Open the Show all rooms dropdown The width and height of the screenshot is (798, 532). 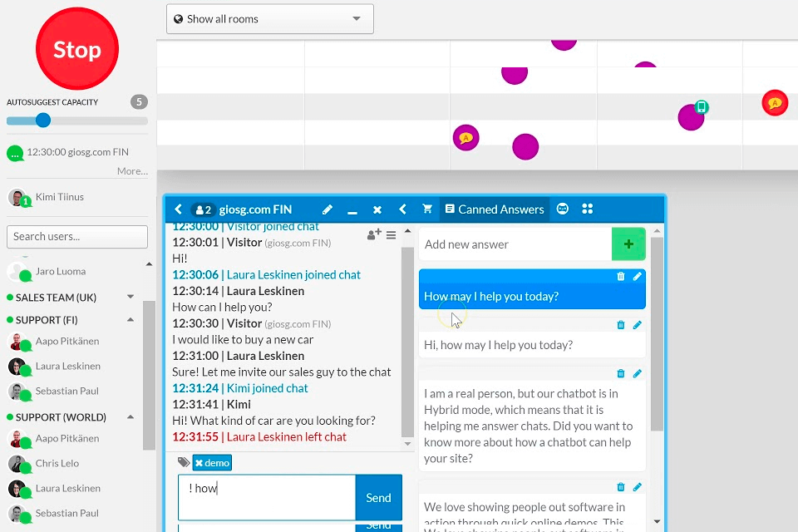point(269,18)
